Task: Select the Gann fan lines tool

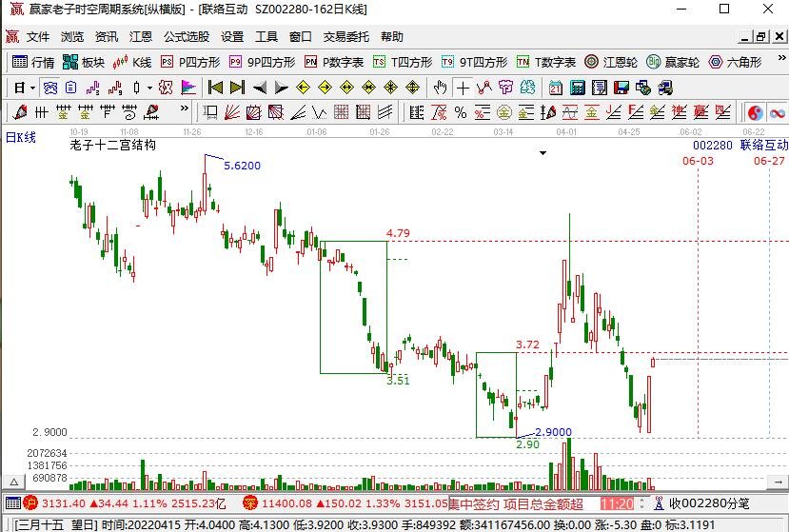Action: tap(231, 111)
